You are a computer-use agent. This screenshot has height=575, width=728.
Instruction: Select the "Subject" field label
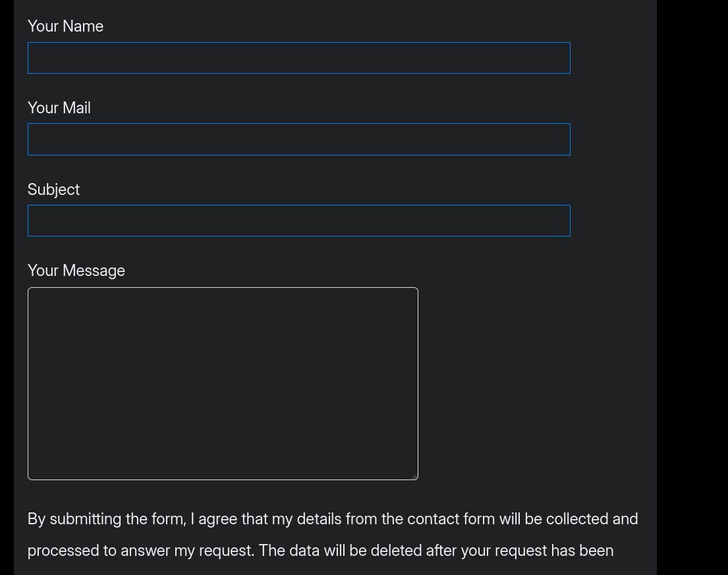53,190
